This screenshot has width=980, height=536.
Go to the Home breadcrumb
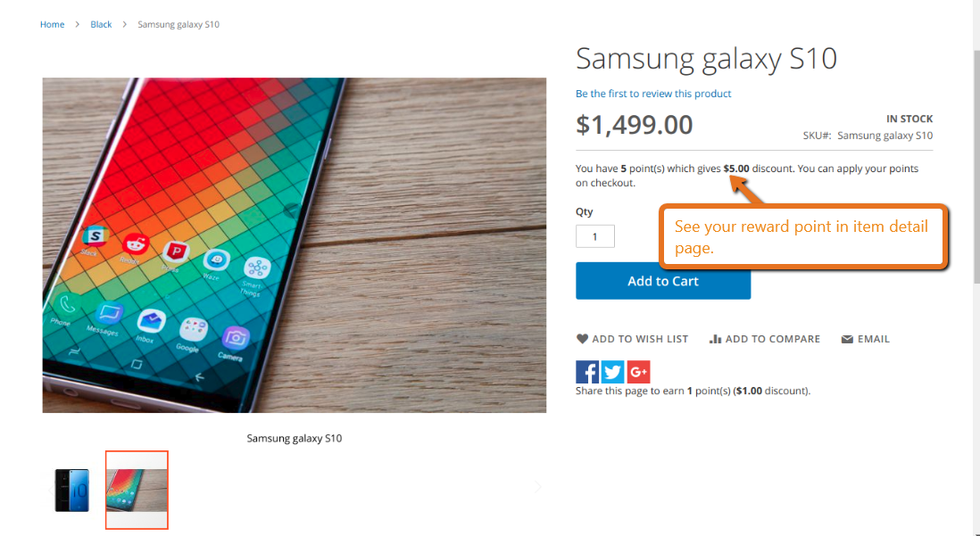click(x=52, y=24)
